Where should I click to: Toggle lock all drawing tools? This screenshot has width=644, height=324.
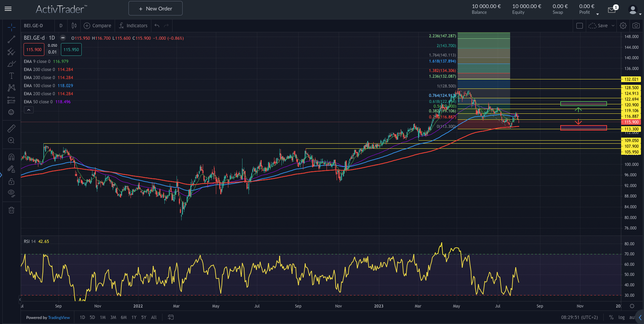pyautogui.click(x=11, y=182)
